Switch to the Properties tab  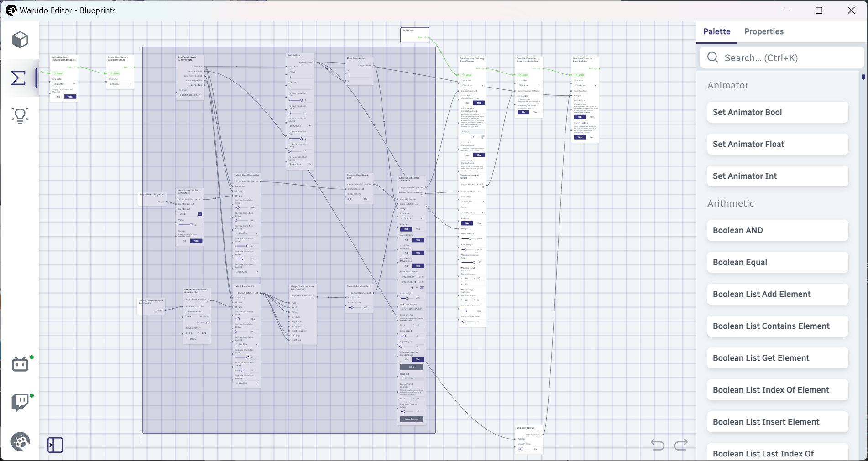(763, 31)
